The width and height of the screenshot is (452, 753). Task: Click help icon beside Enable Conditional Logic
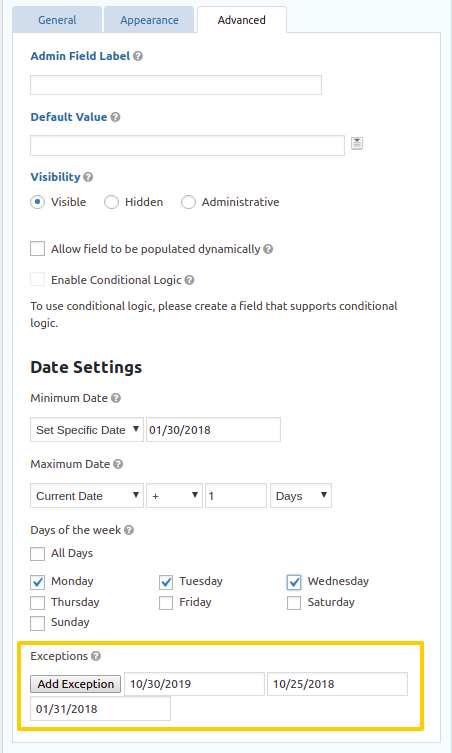pos(190,280)
